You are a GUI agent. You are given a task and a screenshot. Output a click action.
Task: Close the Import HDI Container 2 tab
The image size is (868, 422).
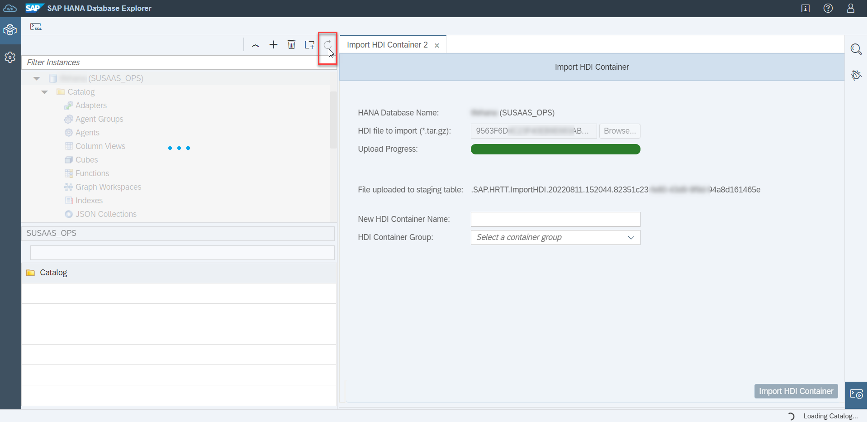pos(437,45)
